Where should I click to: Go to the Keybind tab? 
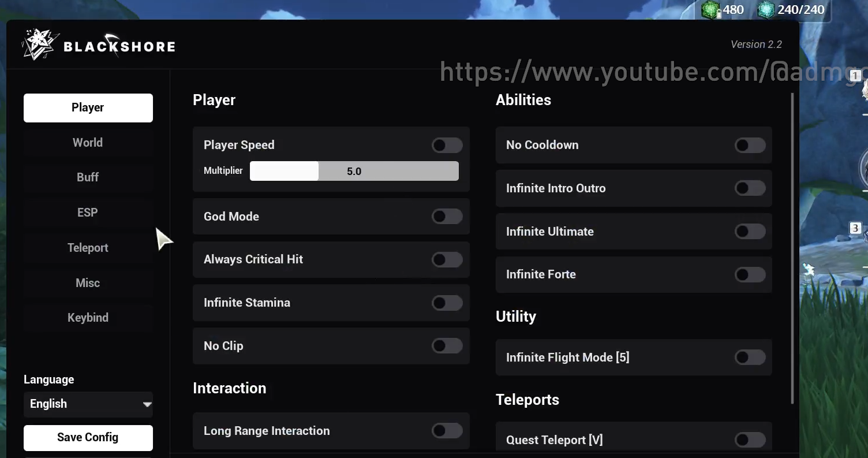(x=88, y=318)
